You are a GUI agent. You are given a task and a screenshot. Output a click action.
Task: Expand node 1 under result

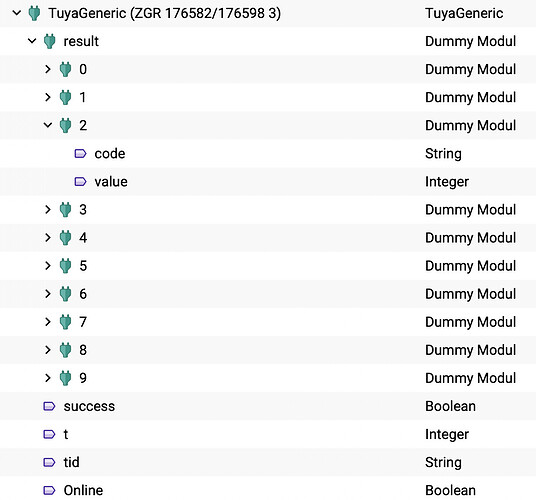tap(48, 97)
